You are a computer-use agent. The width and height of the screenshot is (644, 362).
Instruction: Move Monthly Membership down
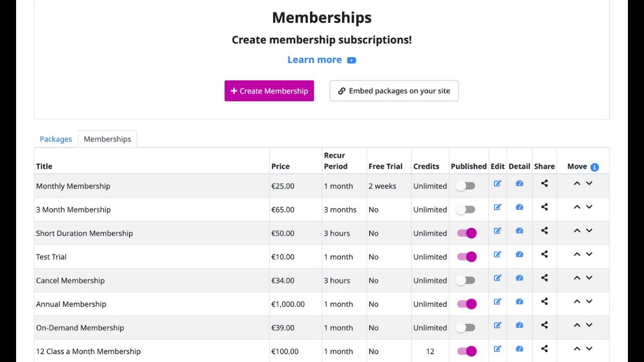coord(589,184)
